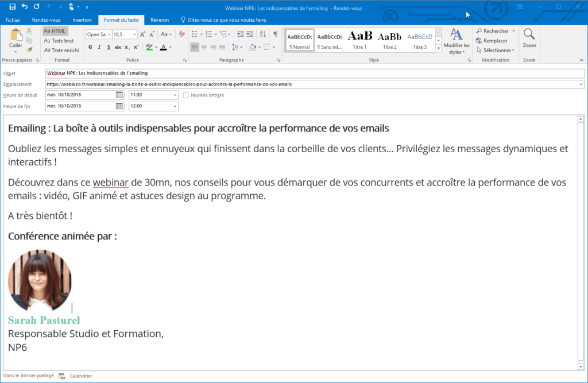
Task: Open the Sélectionner dropdown
Action: (x=496, y=51)
